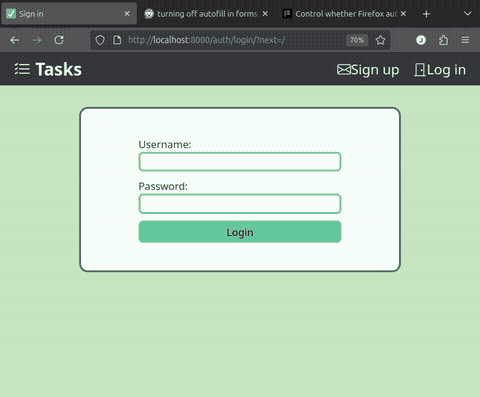
Task: Open the Log in link
Action: point(440,70)
